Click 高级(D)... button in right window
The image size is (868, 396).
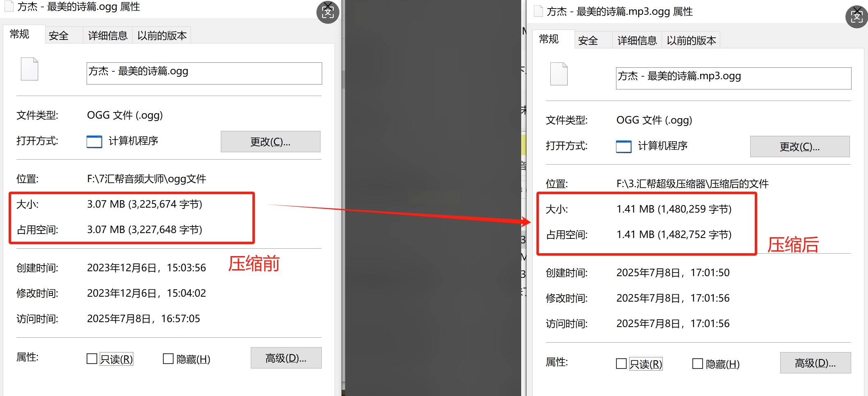click(x=815, y=363)
